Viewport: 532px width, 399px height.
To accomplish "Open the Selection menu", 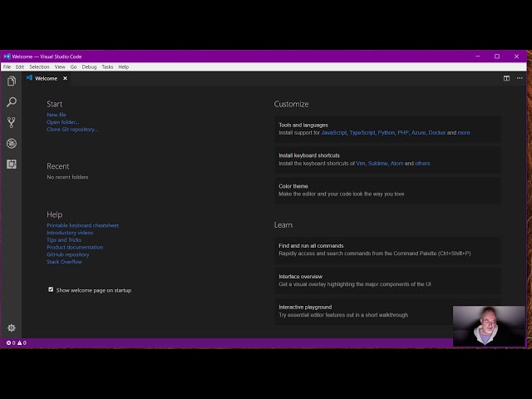I will point(39,66).
